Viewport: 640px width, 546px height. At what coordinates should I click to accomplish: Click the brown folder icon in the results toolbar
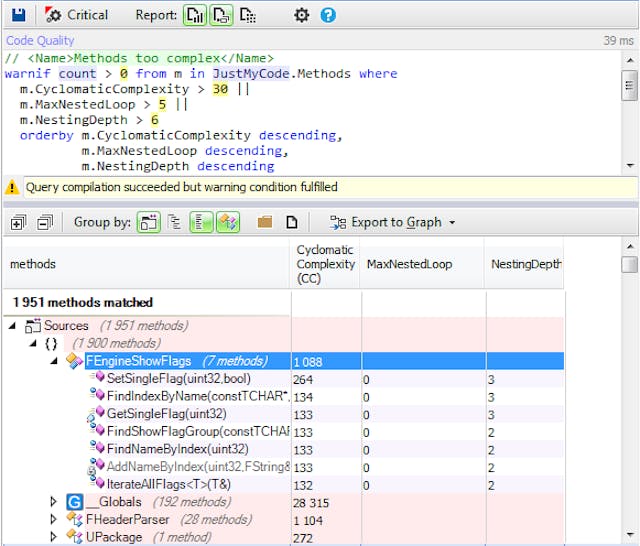[265, 222]
